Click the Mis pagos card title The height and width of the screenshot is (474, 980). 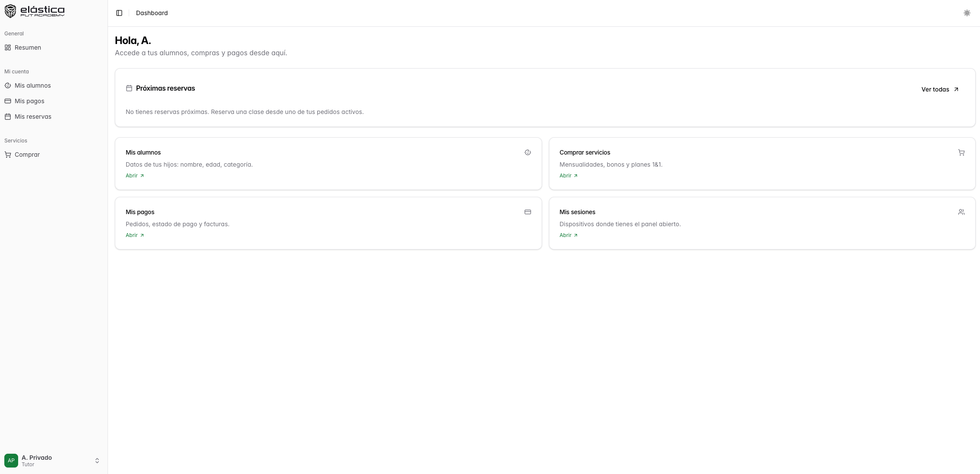point(140,212)
